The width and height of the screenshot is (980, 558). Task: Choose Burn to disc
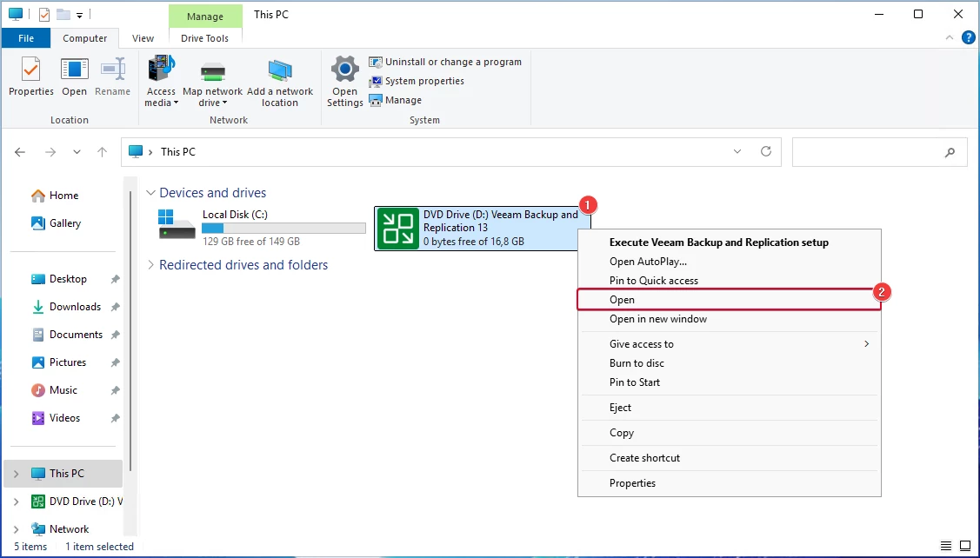point(637,363)
